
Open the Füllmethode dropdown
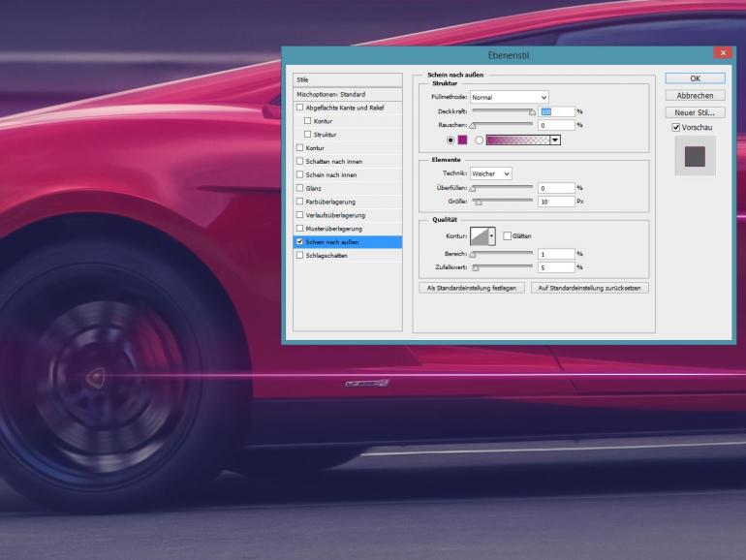click(510, 98)
